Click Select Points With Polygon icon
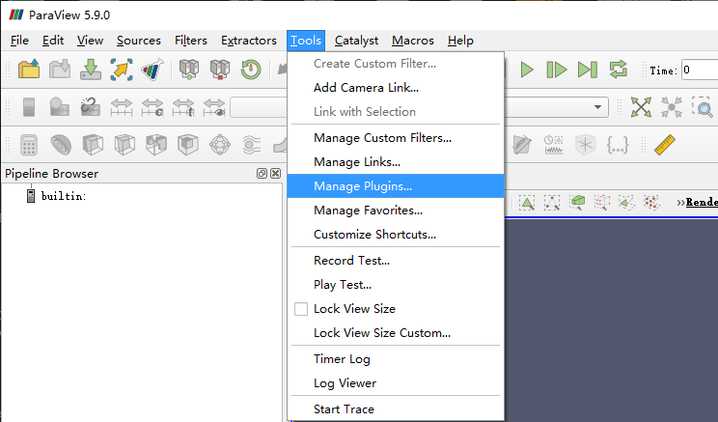718x422 pixels. (651, 202)
